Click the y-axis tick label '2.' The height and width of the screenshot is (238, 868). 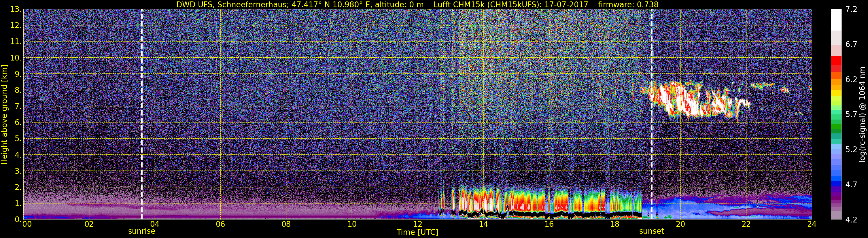tap(18, 187)
